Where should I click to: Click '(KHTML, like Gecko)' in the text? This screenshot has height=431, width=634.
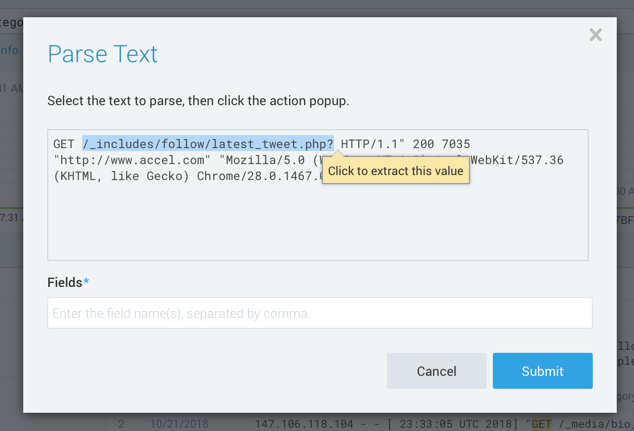(118, 176)
